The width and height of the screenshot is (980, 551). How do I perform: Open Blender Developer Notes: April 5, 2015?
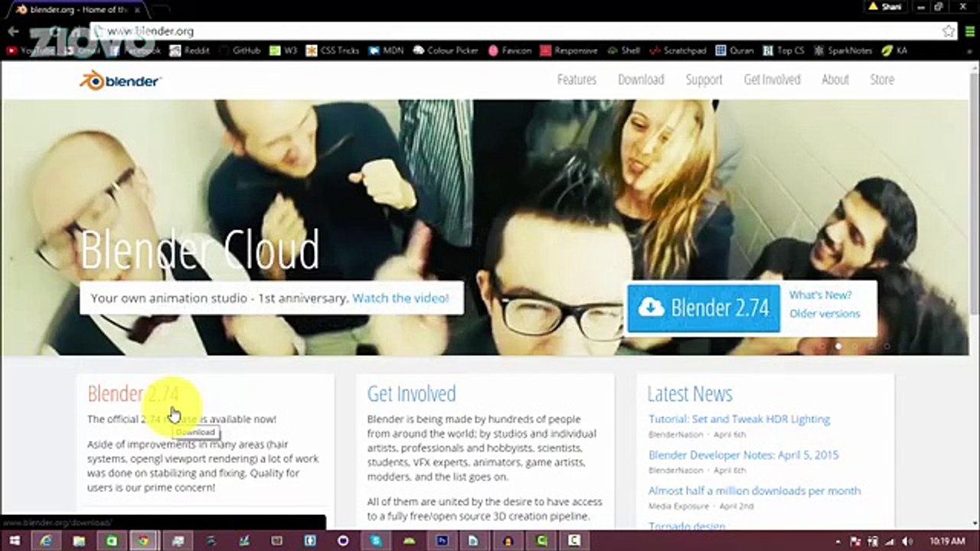[743, 455]
